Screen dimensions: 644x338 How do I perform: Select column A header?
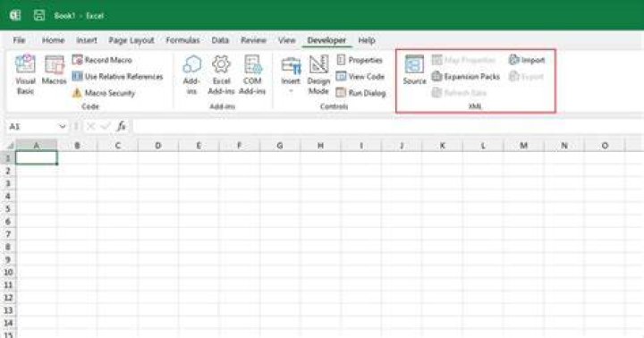(x=36, y=146)
